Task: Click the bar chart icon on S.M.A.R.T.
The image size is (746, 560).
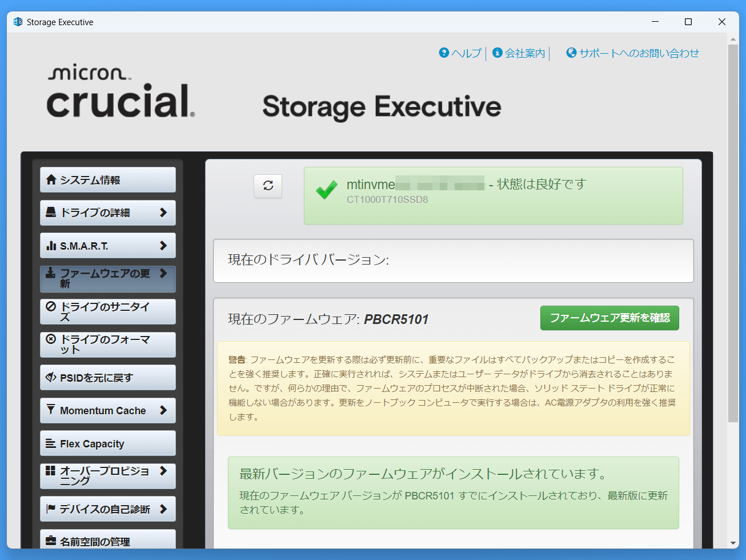Action: click(51, 246)
